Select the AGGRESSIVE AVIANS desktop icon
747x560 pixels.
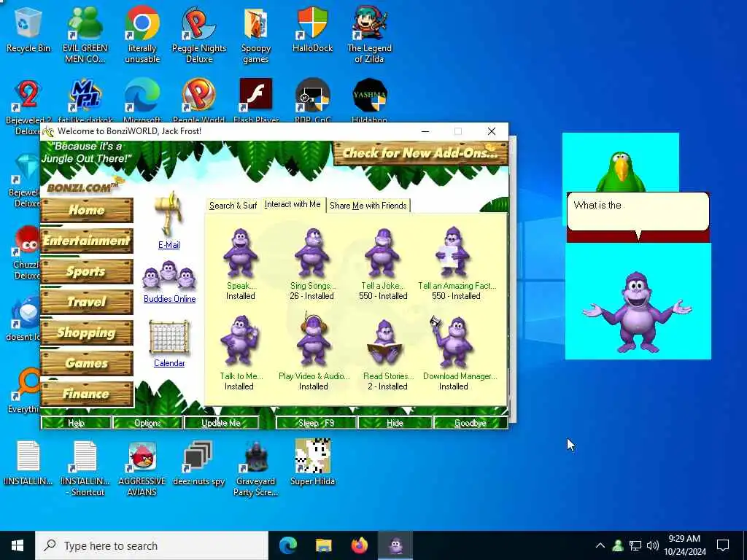142,469
